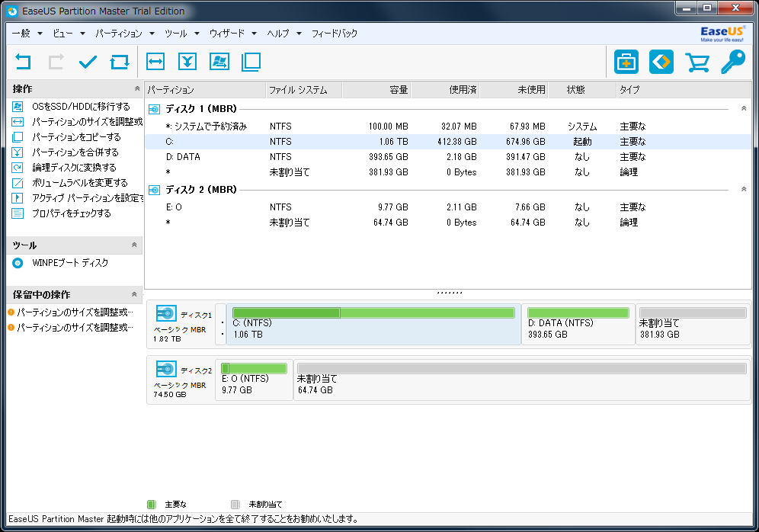Click the key activation icon
Screen dimensions: 759x532
[733, 62]
